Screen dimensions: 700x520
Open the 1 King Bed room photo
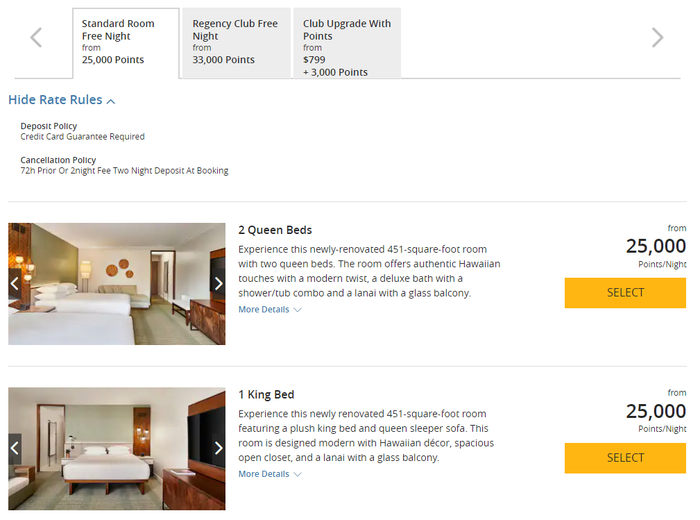pos(117,449)
